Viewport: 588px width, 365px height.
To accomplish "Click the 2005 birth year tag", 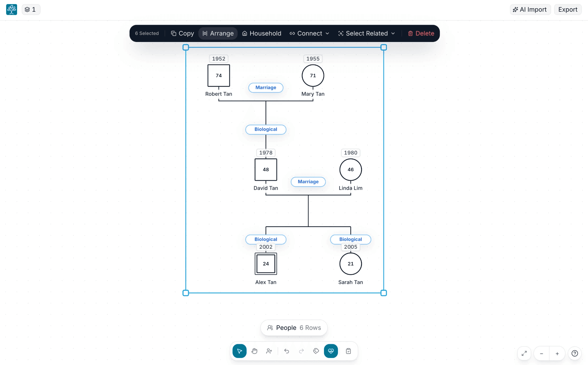I will pos(350,247).
